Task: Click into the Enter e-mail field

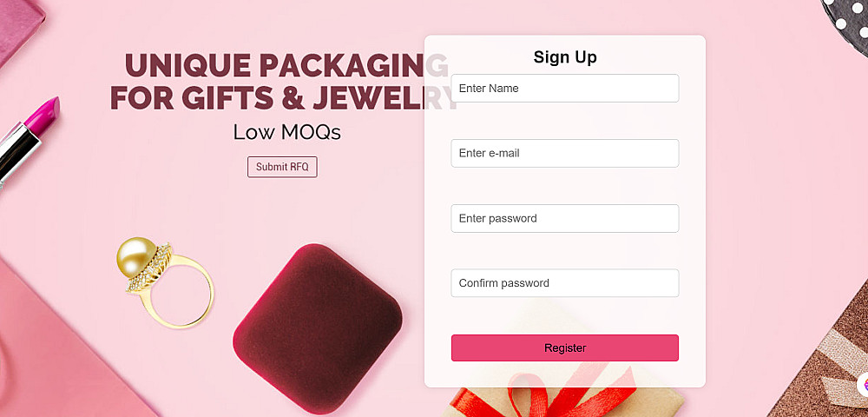Action: coord(564,154)
